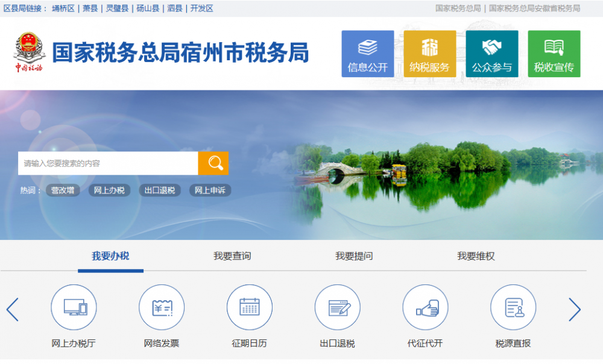Open the 网上办税厅 computer icon
Viewport: 603px width, 364px height.
click(74, 307)
